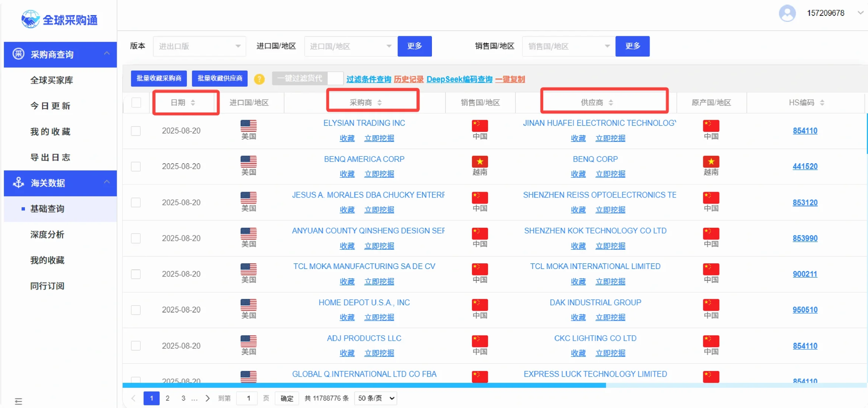Open the 50 条/页 page size dropdown
Viewport: 868px width, 408px height.
tap(376, 398)
